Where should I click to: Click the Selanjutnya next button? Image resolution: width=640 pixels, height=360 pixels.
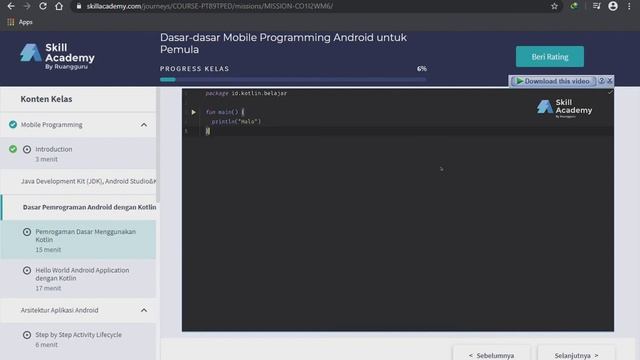pyautogui.click(x=576, y=355)
